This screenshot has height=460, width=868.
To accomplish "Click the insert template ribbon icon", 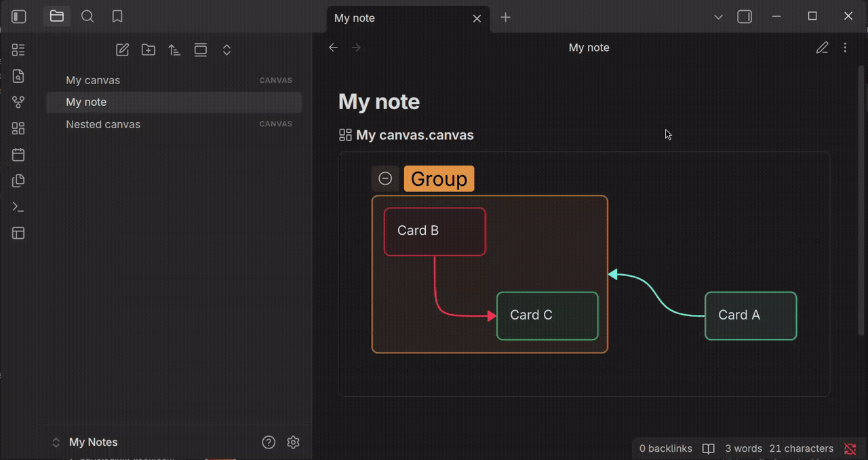I will point(18,180).
